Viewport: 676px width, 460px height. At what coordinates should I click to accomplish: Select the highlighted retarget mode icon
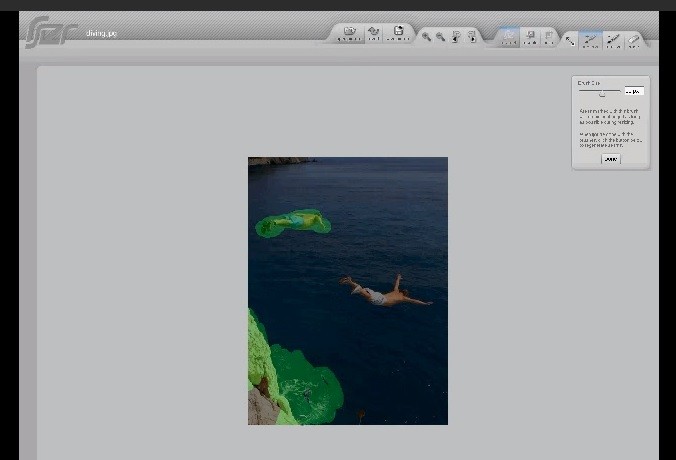509,37
